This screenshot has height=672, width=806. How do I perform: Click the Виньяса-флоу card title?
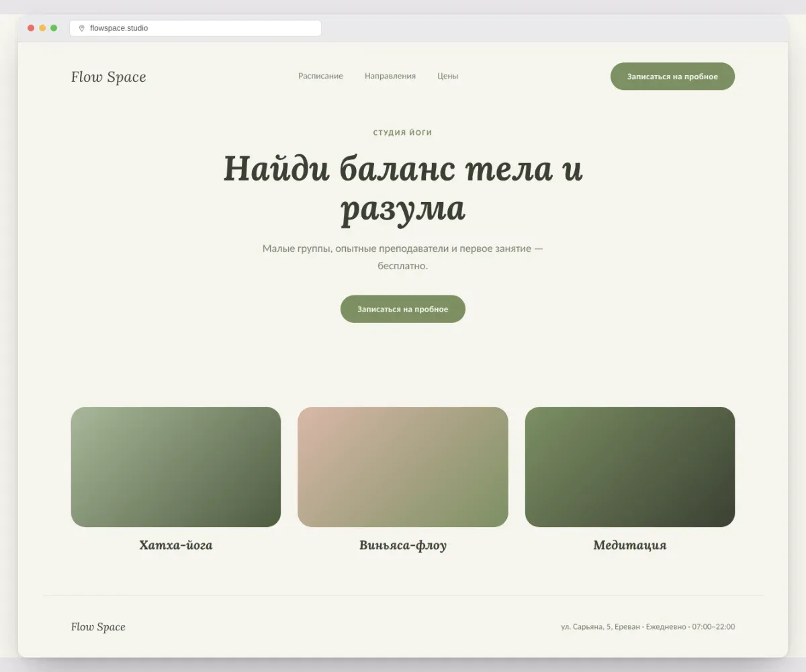(403, 545)
